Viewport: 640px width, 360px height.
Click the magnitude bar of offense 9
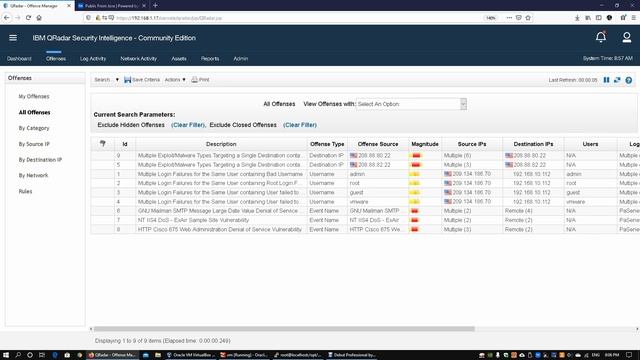click(415, 156)
